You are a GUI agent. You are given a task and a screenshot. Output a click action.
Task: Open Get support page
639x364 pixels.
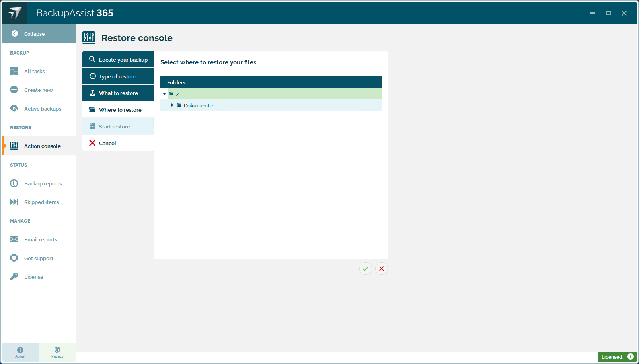point(39,259)
